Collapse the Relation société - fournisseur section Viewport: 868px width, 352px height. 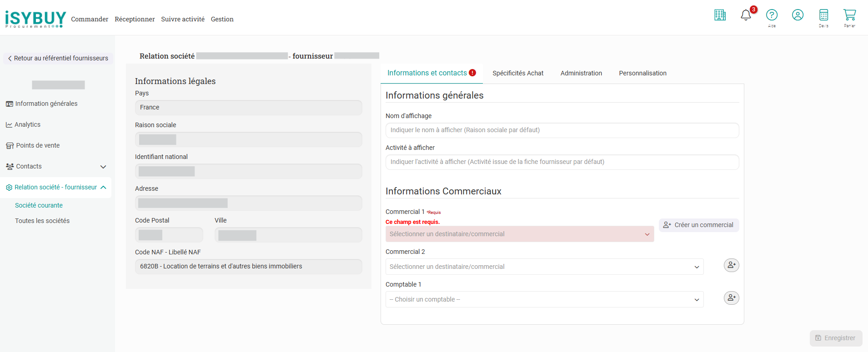click(x=103, y=187)
